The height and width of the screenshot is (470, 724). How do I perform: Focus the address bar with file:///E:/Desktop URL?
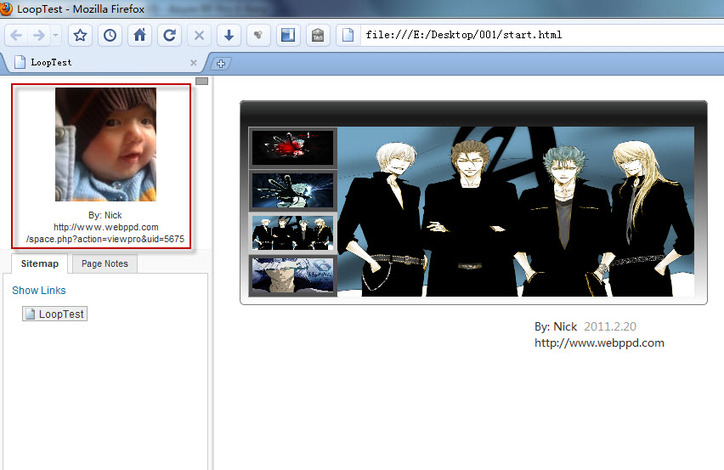pyautogui.click(x=540, y=35)
